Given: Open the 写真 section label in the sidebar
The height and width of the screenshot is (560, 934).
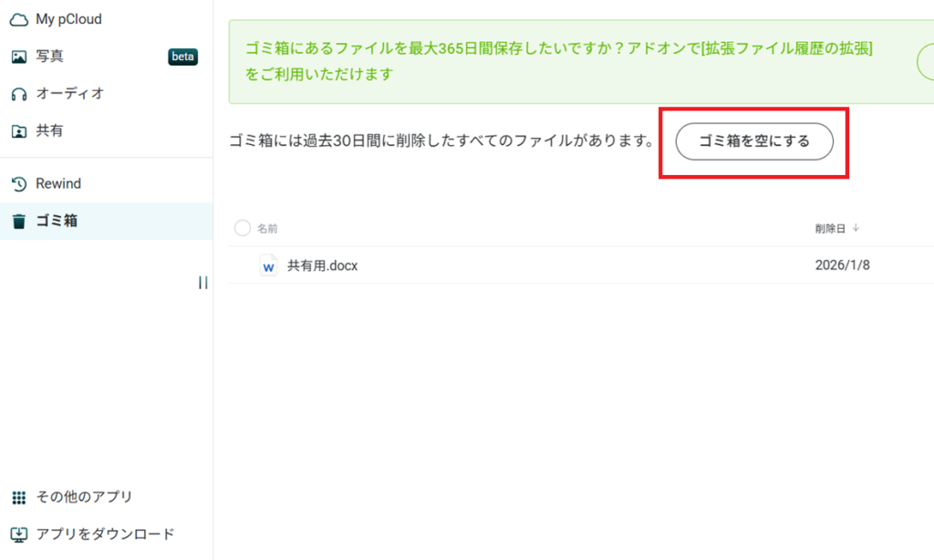Looking at the screenshot, I should coord(49,57).
